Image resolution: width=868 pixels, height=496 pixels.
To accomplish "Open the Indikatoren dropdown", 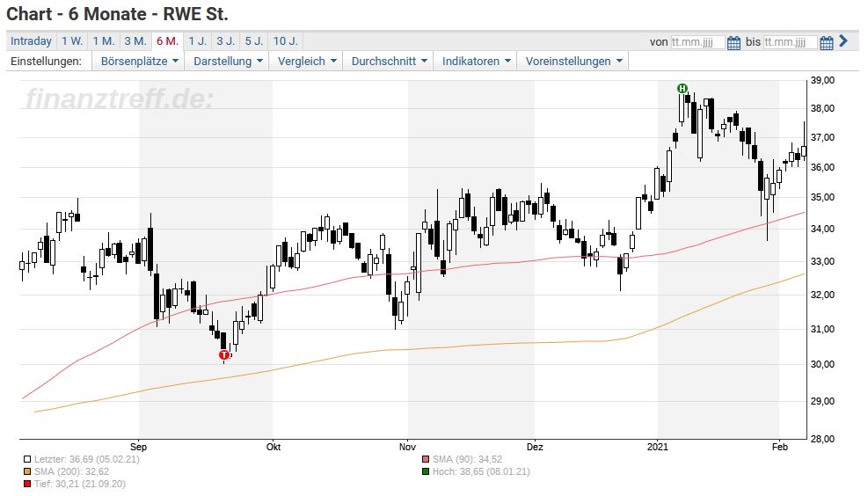I will [x=476, y=62].
